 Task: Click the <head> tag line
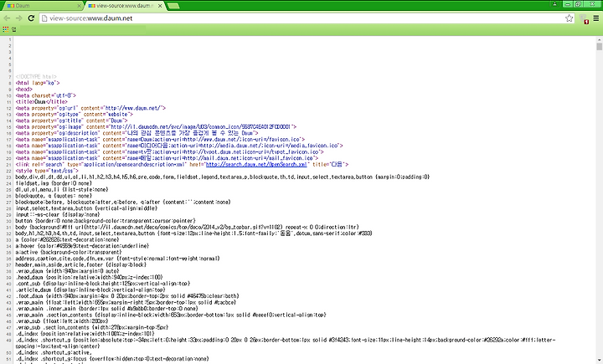pos(23,90)
